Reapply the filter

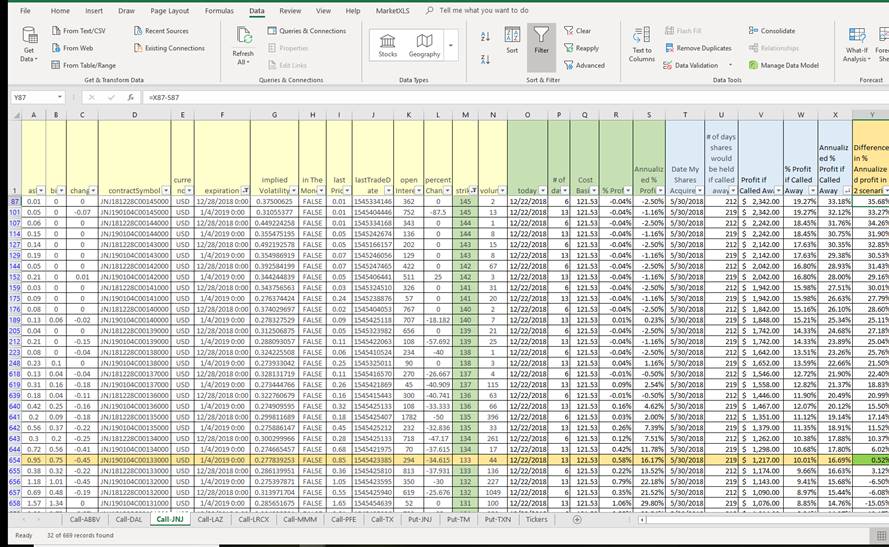581,48
